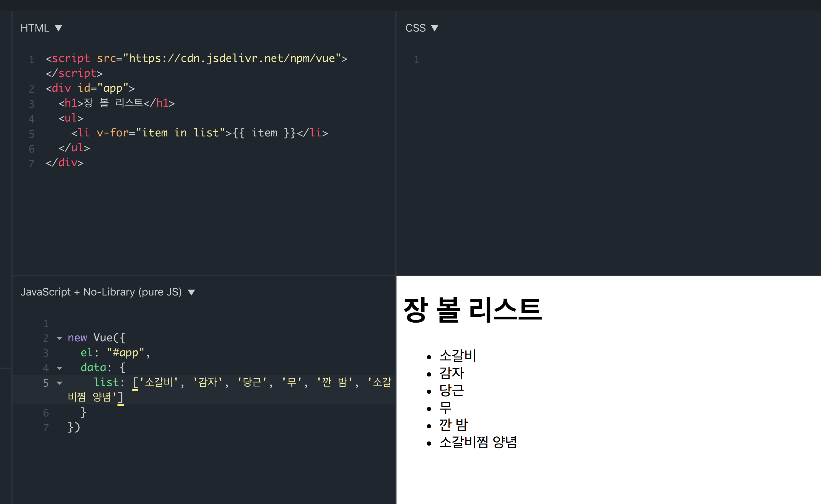Click the v-for attribute in the li tag
Image resolution: width=821 pixels, height=504 pixels.
click(x=112, y=133)
